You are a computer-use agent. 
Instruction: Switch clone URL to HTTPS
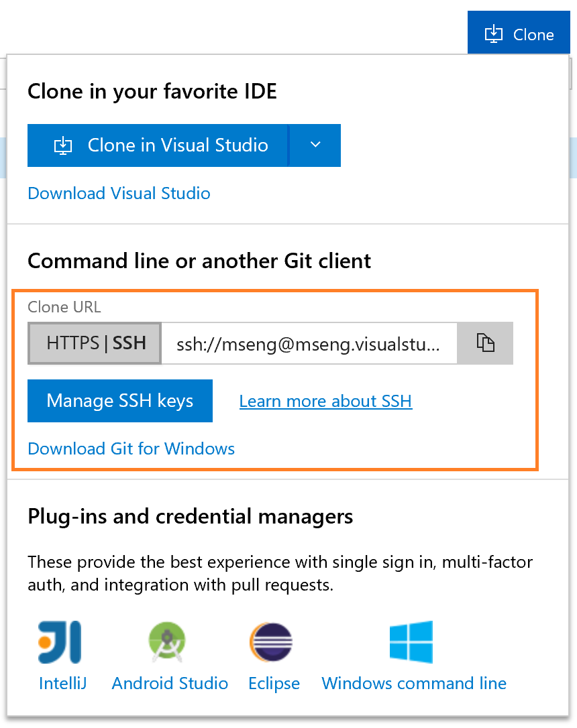tap(73, 343)
